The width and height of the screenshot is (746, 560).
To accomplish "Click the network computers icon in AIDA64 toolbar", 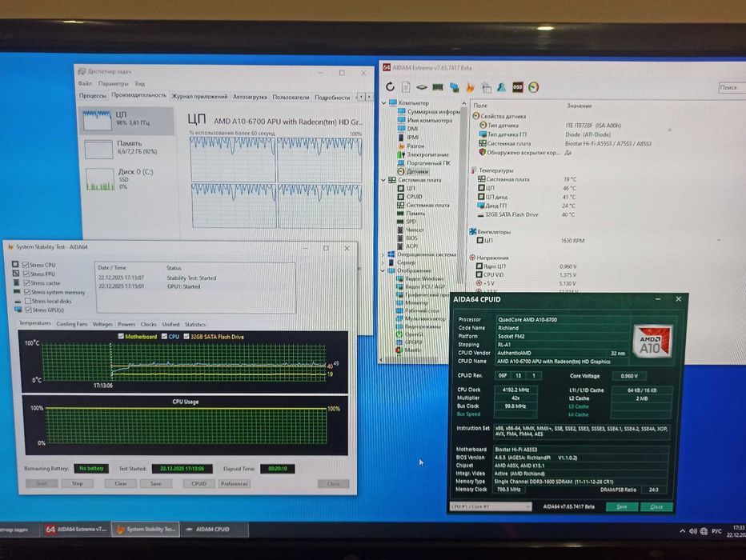I will (x=455, y=87).
